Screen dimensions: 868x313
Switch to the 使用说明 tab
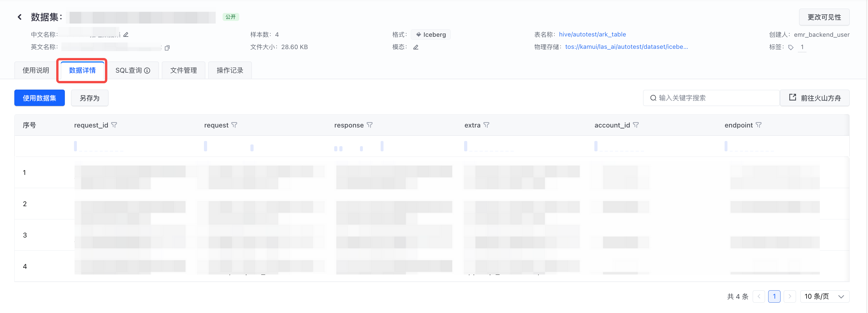click(x=36, y=70)
